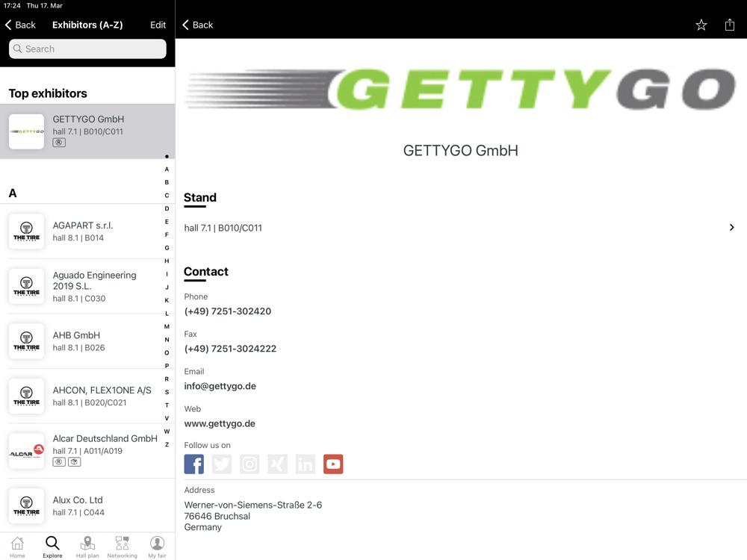747x560 pixels.
Task: Jump to letter B in index
Action: click(x=167, y=182)
